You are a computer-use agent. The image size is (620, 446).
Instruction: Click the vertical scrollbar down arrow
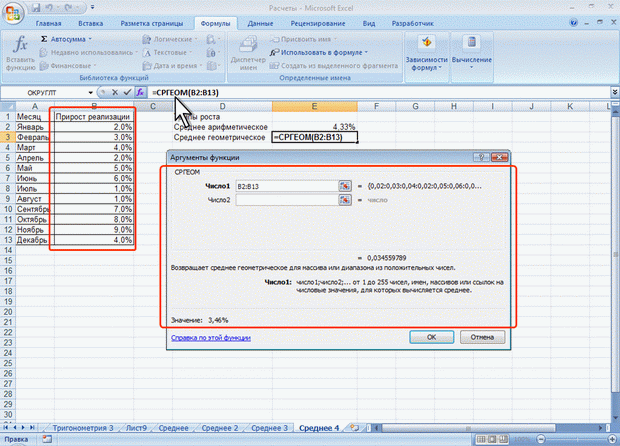pyautogui.click(x=615, y=418)
